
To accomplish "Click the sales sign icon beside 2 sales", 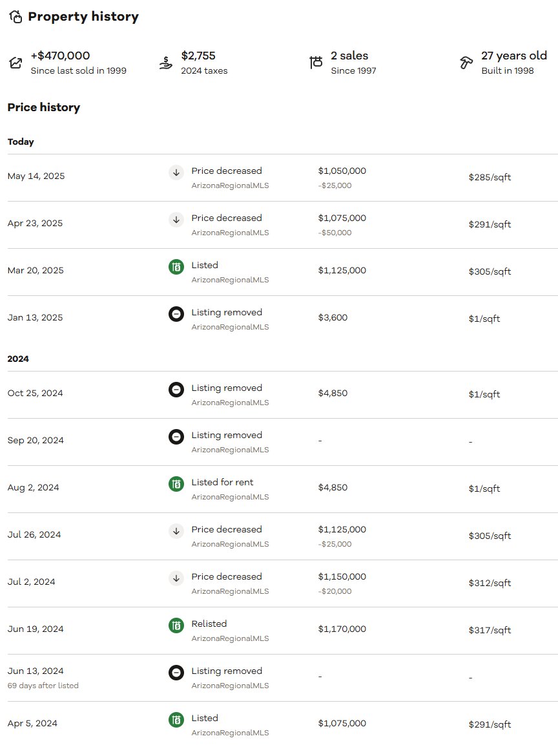I will 316,62.
